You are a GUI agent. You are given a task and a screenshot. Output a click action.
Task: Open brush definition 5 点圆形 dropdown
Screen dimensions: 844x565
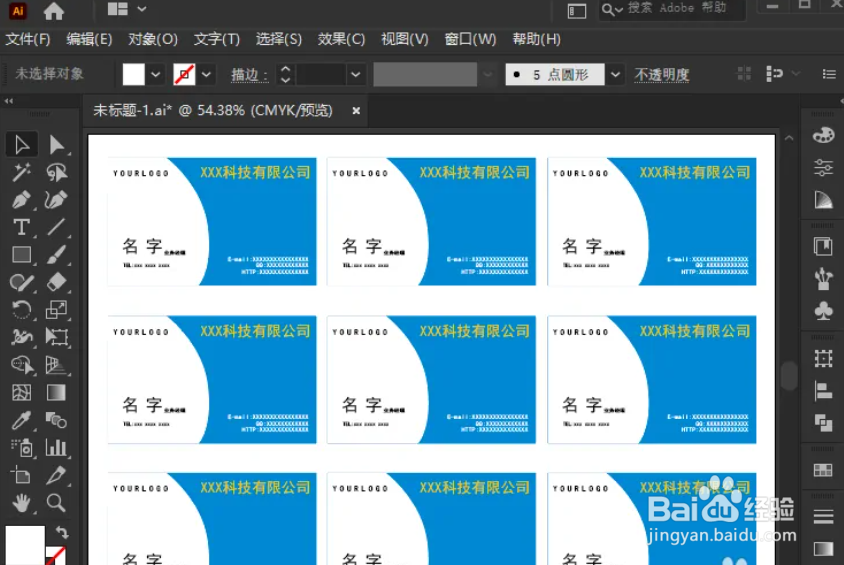(615, 74)
